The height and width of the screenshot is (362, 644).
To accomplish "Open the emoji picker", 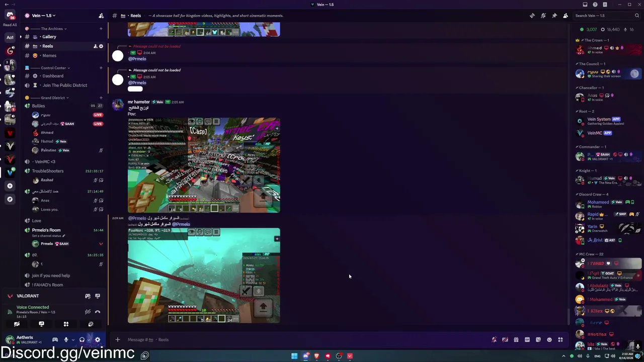I will pyautogui.click(x=549, y=340).
